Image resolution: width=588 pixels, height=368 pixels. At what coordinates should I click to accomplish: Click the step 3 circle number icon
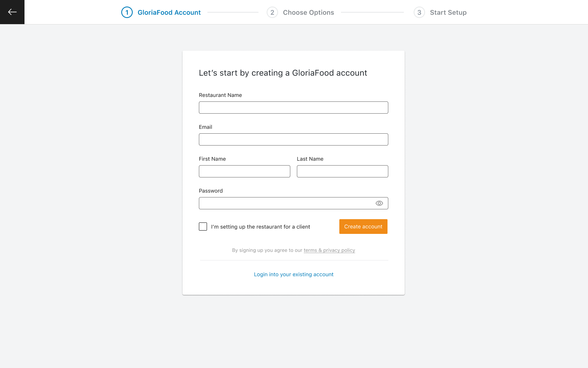(x=419, y=12)
